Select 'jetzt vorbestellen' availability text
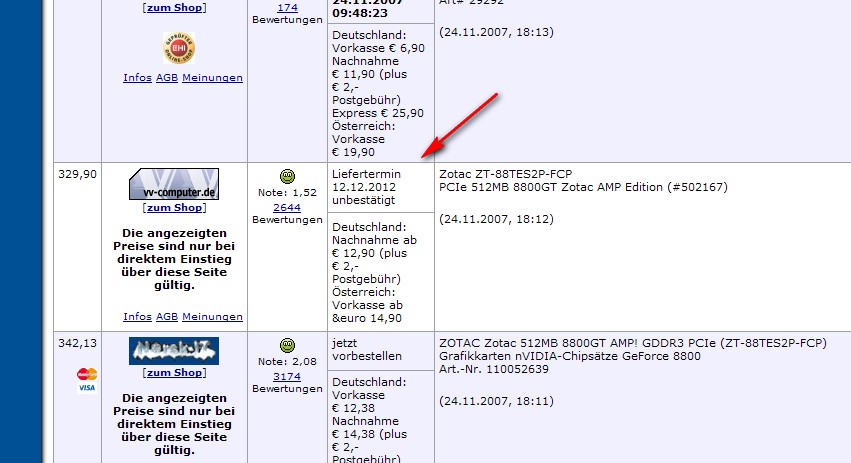 pos(367,350)
